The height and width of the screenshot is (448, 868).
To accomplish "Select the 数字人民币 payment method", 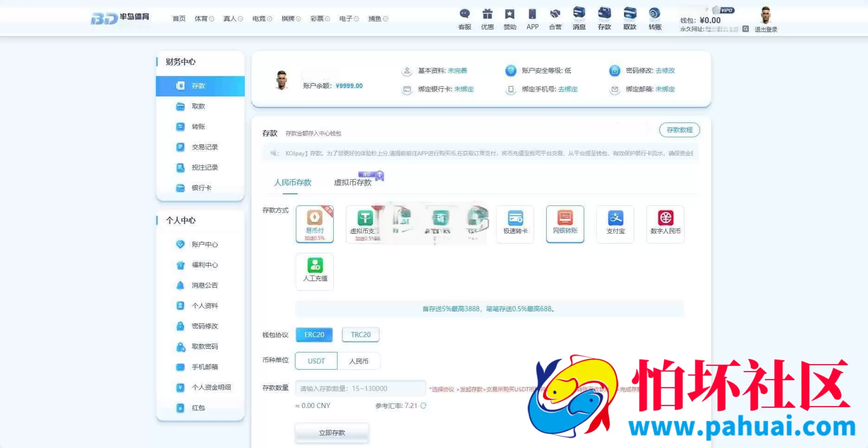I will click(665, 224).
